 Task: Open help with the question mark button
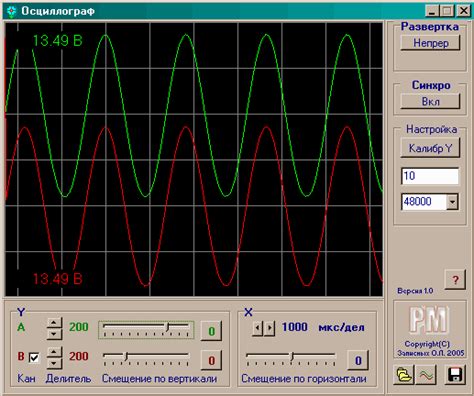[x=455, y=279]
